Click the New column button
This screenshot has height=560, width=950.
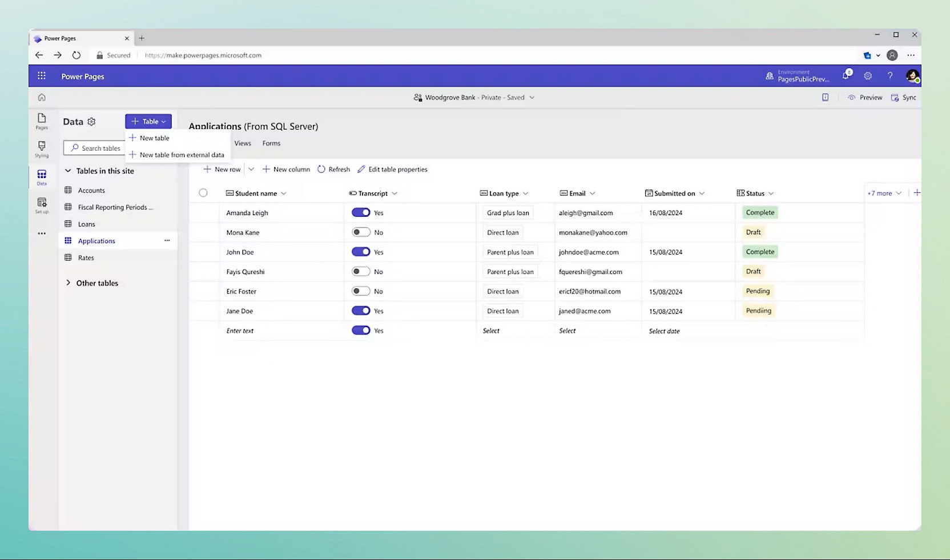[286, 169]
